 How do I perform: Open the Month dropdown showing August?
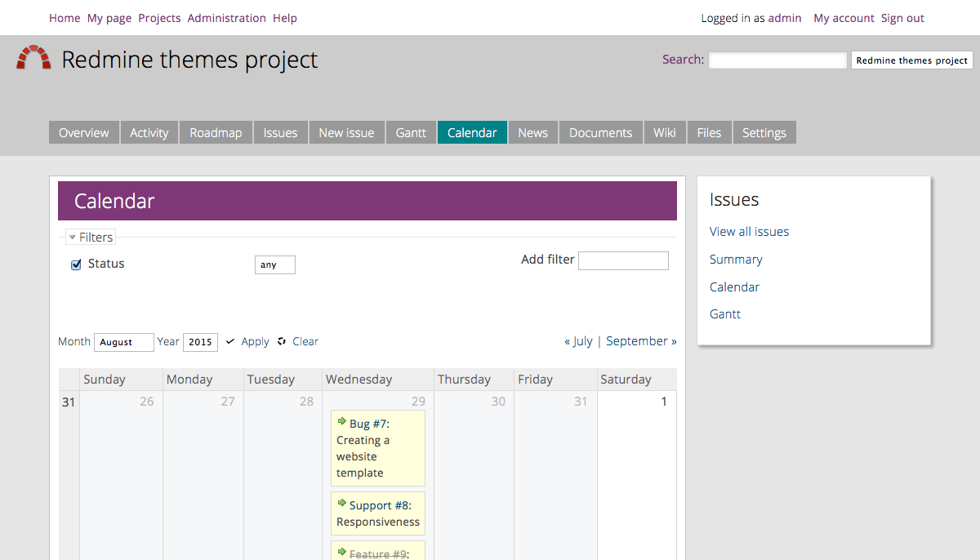click(124, 342)
